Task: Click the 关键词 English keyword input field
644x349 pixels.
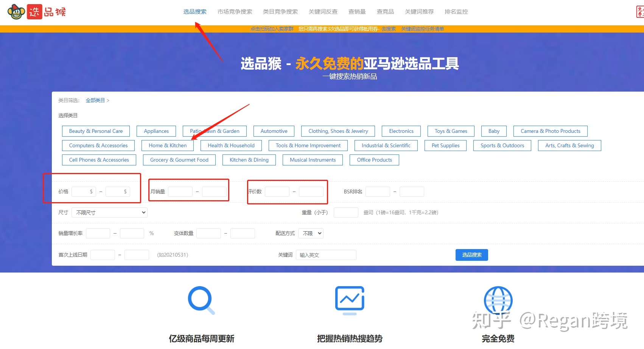Action: 326,255
